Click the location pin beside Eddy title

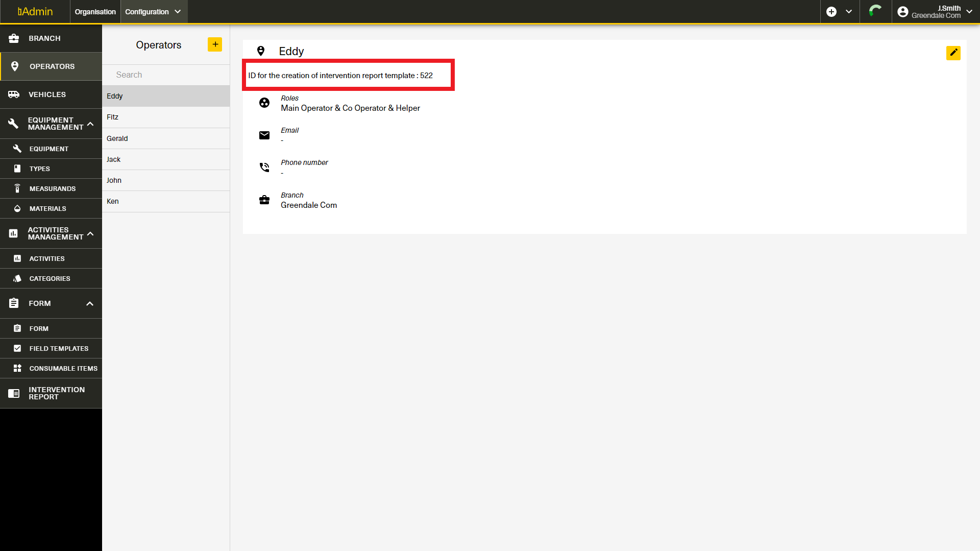click(261, 51)
